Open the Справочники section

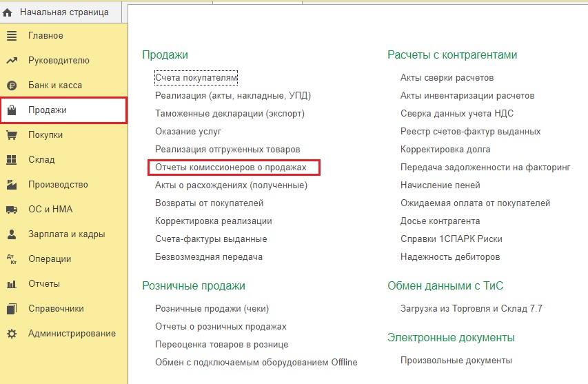click(63, 309)
